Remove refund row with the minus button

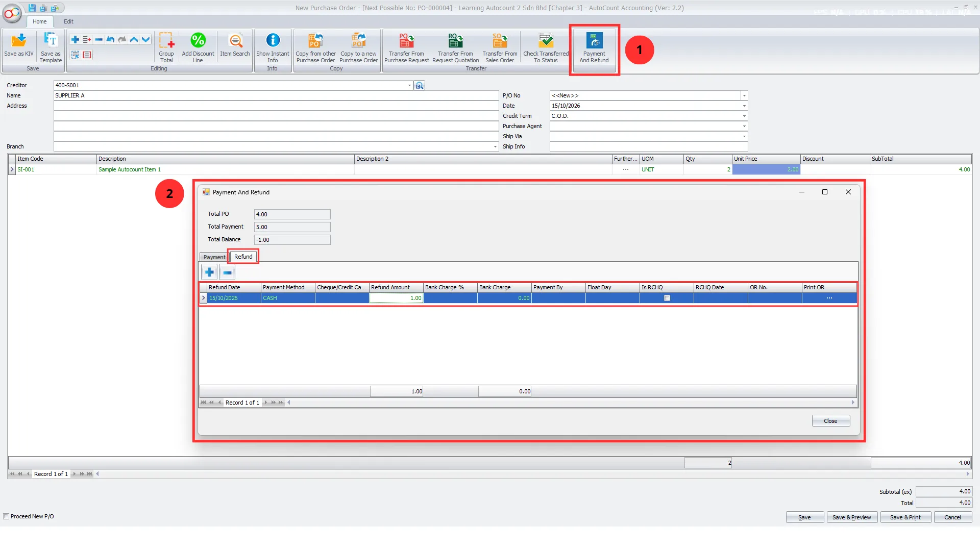tap(227, 272)
